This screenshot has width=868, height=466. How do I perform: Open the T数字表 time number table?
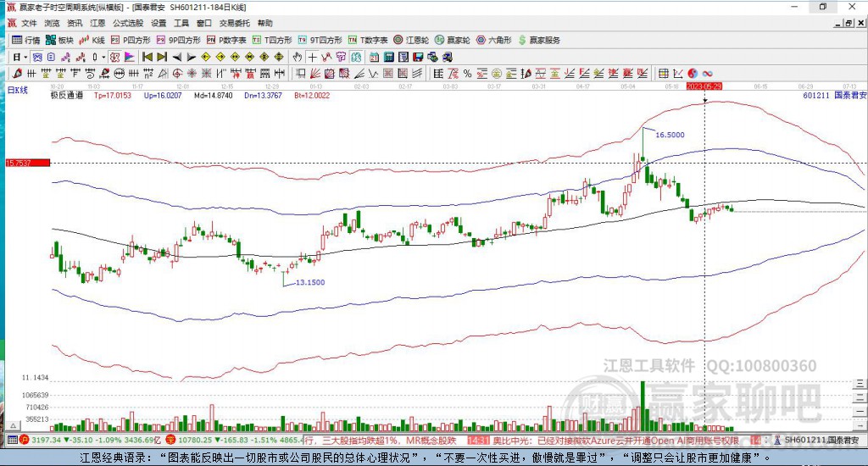click(368, 40)
